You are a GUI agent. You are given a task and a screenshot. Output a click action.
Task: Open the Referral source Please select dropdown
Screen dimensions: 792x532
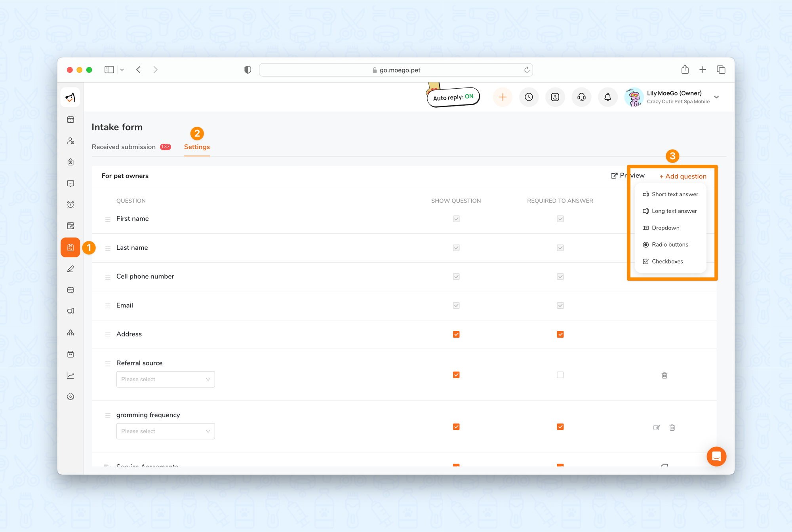tap(166, 379)
